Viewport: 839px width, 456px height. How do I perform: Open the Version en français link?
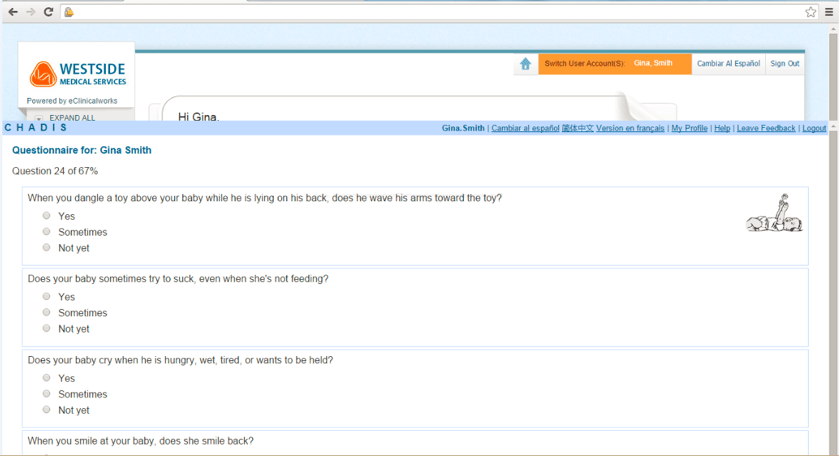pyautogui.click(x=630, y=128)
